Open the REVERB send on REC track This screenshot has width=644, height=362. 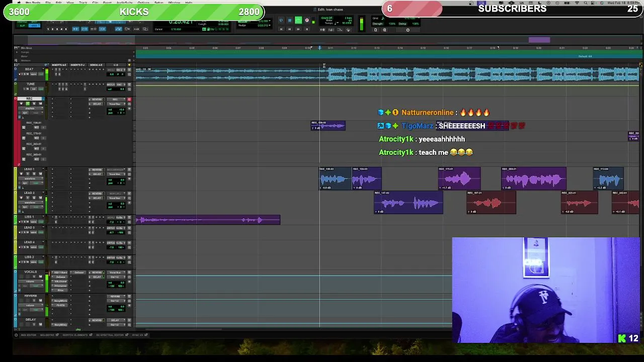(97, 100)
